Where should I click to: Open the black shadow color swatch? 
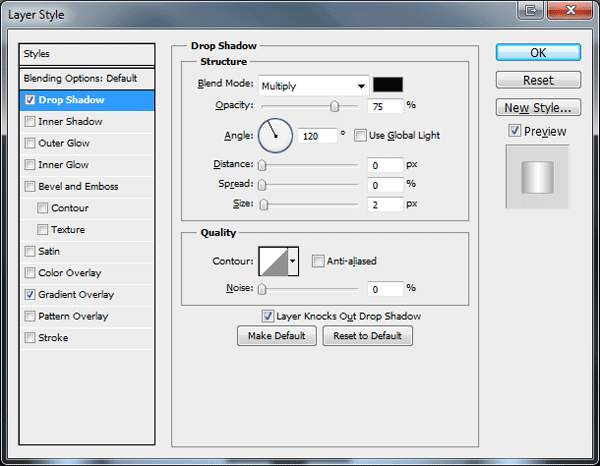click(388, 85)
